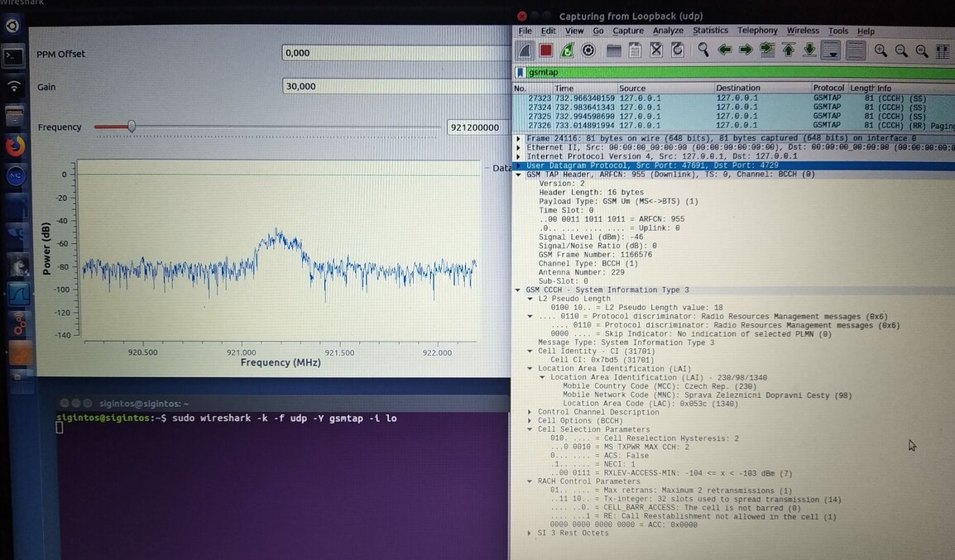Select the Signal Level (dBm): -46 line
Screen dimensions: 955x560
591,237
